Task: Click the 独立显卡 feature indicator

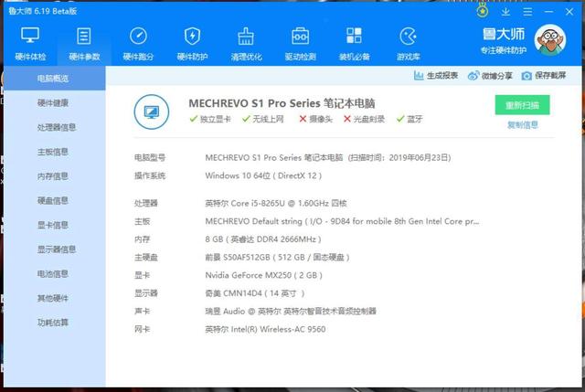Action: (210, 119)
